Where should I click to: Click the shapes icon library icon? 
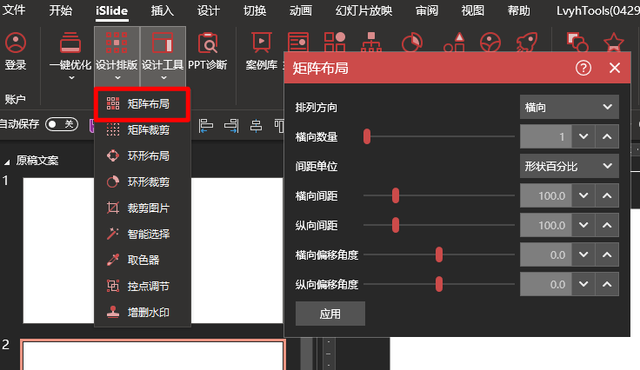click(x=454, y=42)
